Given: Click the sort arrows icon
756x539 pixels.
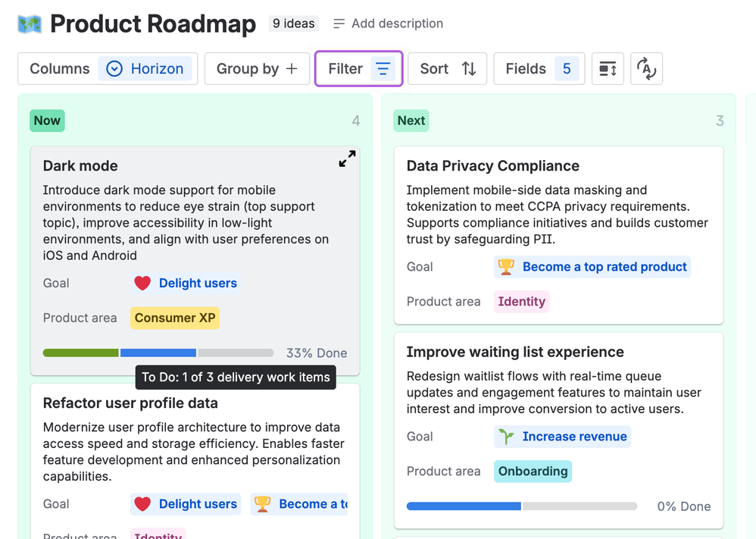Looking at the screenshot, I should coord(469,69).
